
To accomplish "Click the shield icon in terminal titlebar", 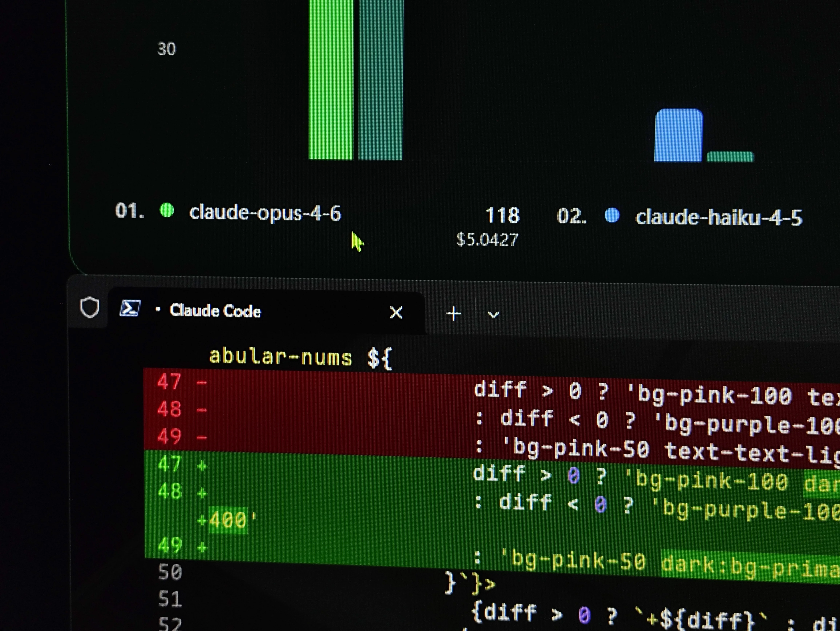I will coord(90,307).
